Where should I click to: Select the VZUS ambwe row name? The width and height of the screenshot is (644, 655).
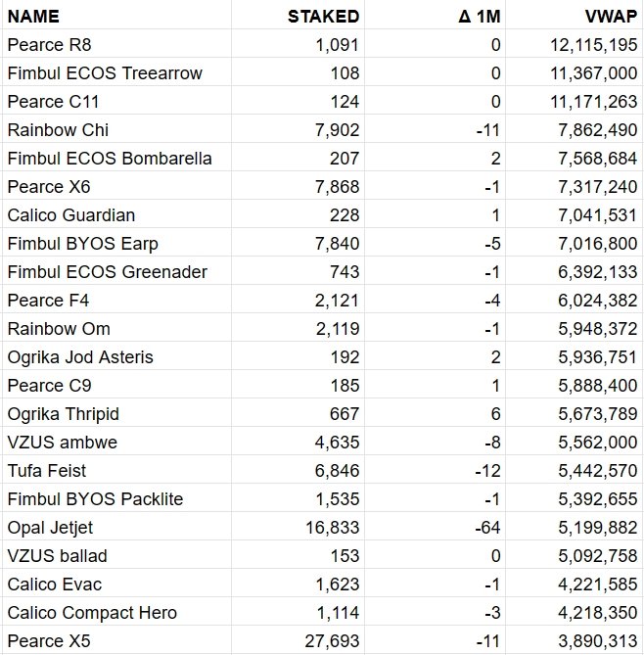pos(62,443)
